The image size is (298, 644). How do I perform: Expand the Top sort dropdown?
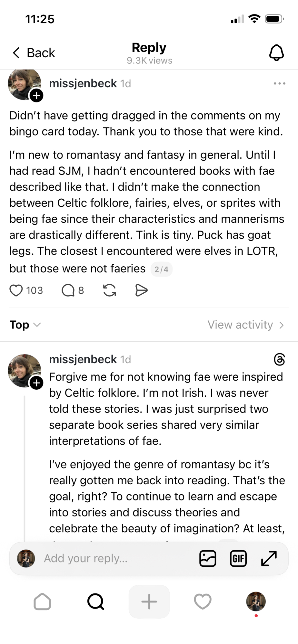pos(25,325)
